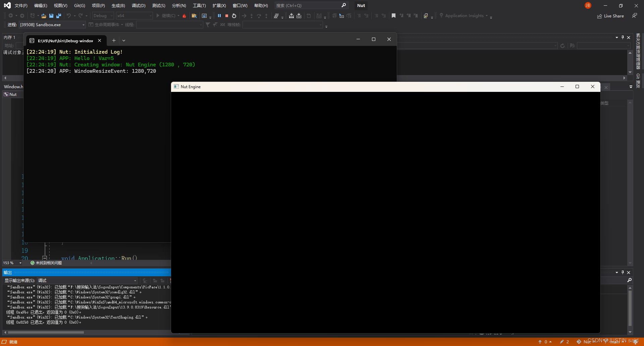Open the 帮助(H) menu
This screenshot has width=644, height=346.
pos(261,5)
